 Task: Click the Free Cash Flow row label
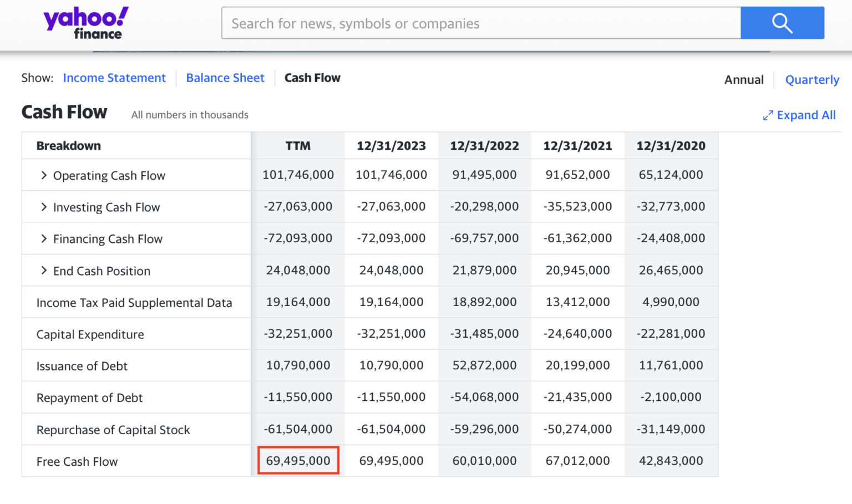point(77,462)
